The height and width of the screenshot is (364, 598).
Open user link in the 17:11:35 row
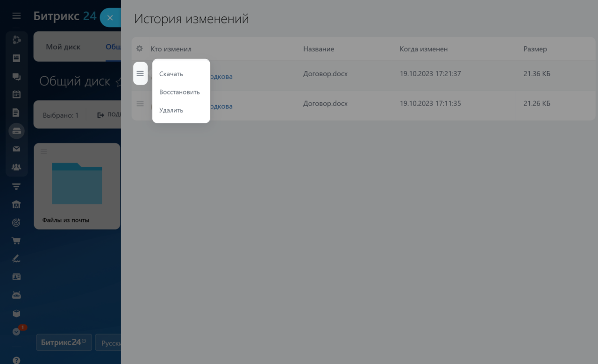coord(221,107)
